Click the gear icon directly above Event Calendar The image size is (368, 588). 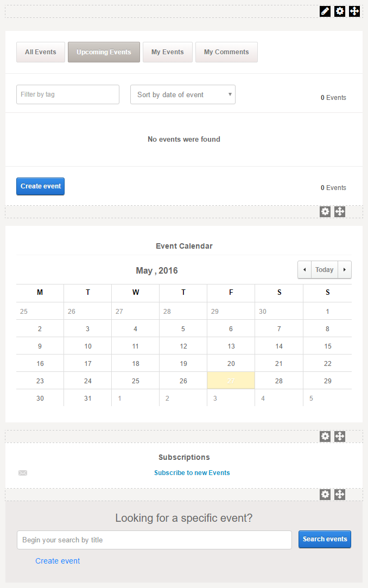point(325,212)
